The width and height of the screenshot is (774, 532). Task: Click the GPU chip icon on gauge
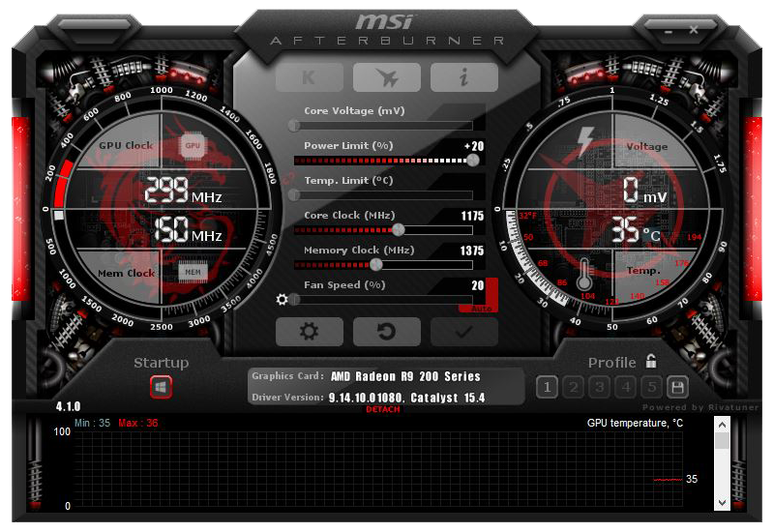(x=193, y=146)
